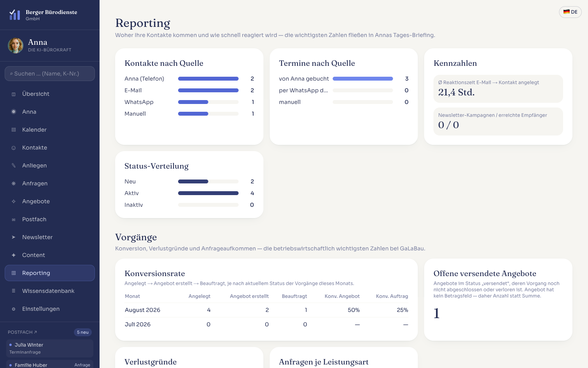The image size is (588, 368).
Task: Focus the Suchen search field
Action: point(50,74)
